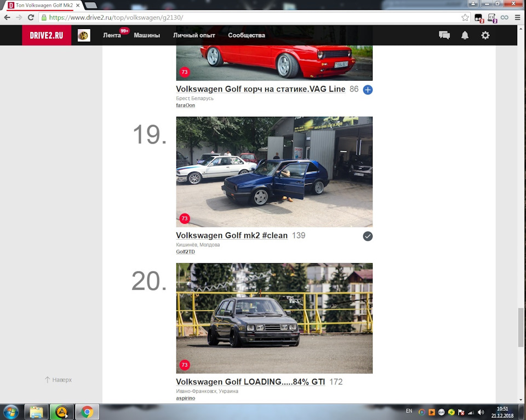Click the 73 badge on red Golf photo
Screen dimensions: 526x420
(185, 72)
